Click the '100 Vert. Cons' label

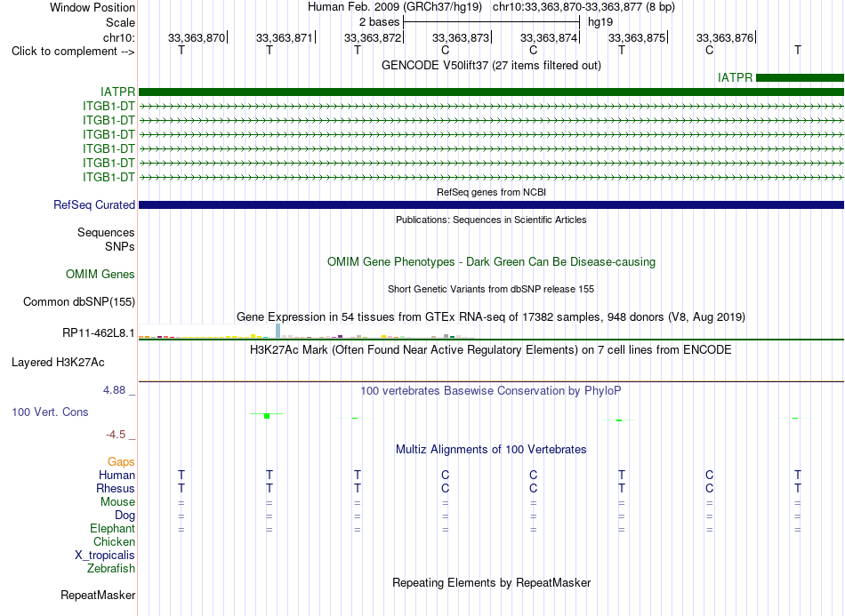[50, 412]
